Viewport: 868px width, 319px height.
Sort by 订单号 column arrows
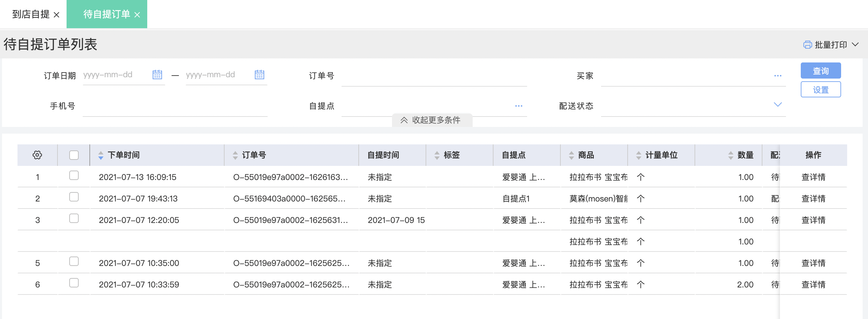tap(235, 155)
